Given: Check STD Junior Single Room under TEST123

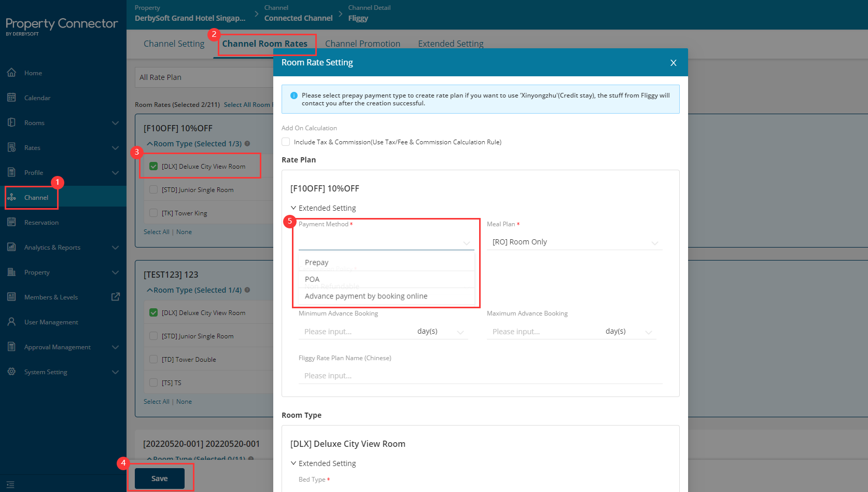Looking at the screenshot, I should (x=153, y=336).
